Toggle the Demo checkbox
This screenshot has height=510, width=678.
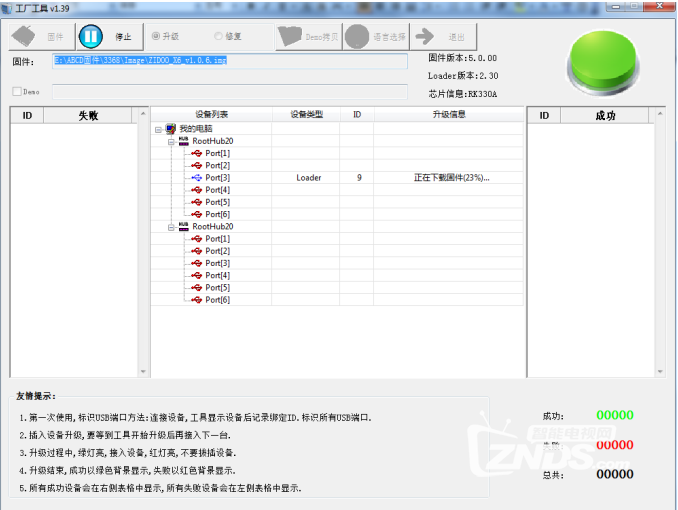[x=17, y=91]
